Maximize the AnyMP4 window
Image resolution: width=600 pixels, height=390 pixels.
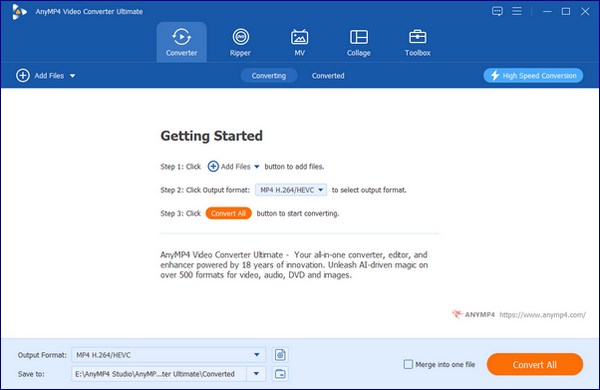click(566, 11)
